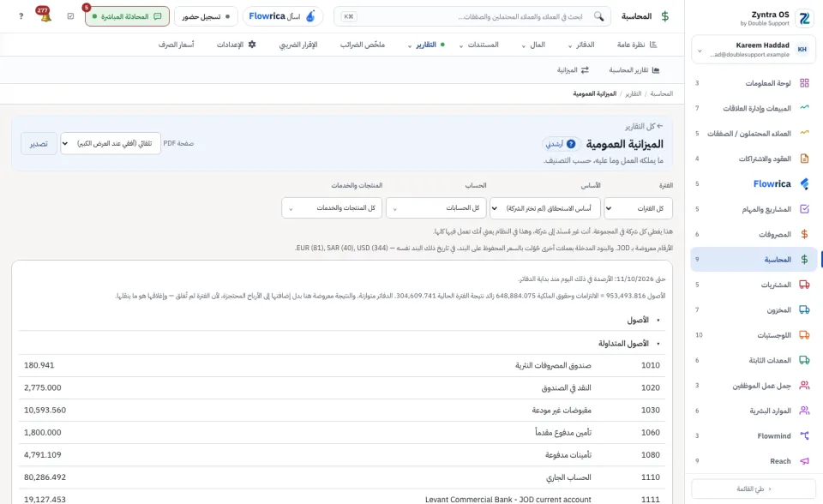This screenshot has width=823, height=504.
Task: Click collapse menu (طيّ القائمة) button
Action: pyautogui.click(x=754, y=489)
